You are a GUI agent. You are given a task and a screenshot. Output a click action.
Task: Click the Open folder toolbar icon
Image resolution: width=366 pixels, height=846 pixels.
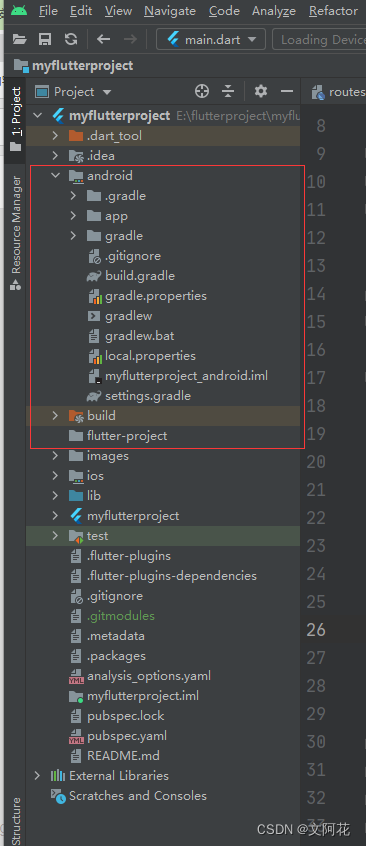(x=20, y=39)
